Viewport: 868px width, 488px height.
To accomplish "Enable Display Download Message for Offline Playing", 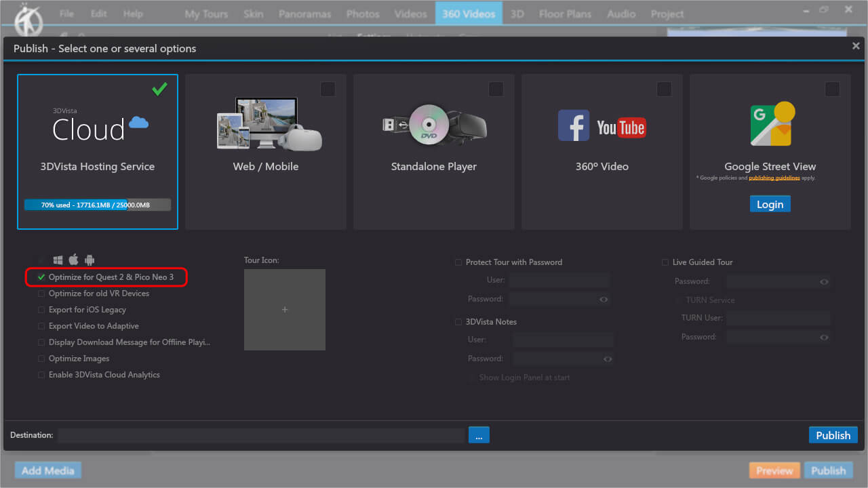I will click(41, 342).
